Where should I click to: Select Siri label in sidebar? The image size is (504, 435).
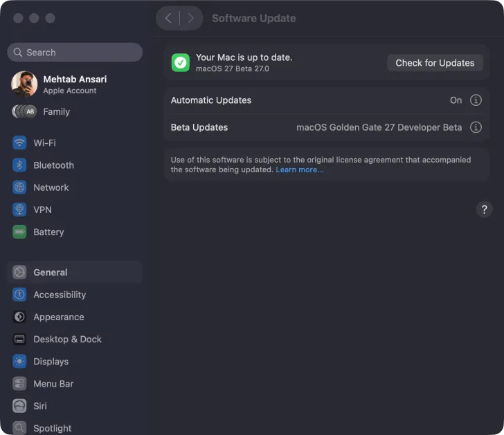coord(40,406)
